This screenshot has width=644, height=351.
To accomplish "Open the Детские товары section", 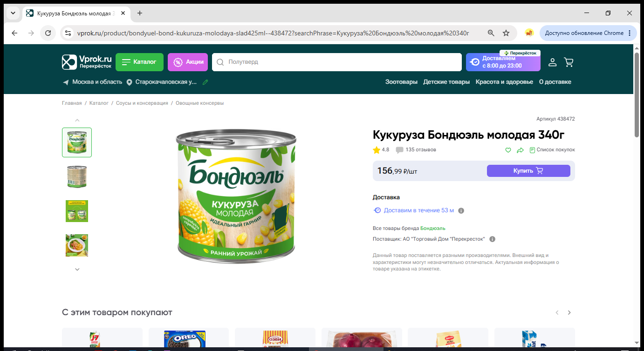I will [x=446, y=82].
